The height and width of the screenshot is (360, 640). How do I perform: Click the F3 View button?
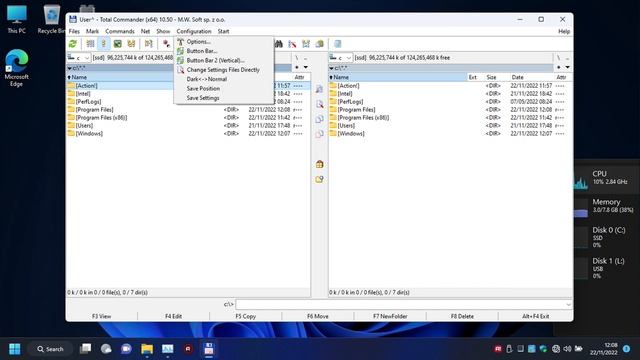point(102,316)
